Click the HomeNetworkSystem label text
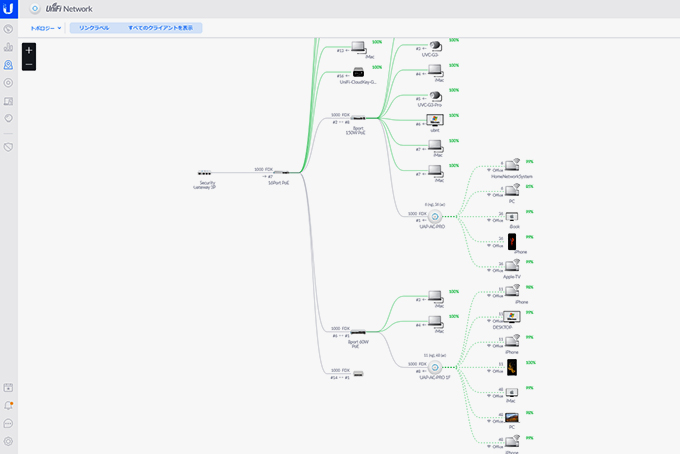 [512, 177]
